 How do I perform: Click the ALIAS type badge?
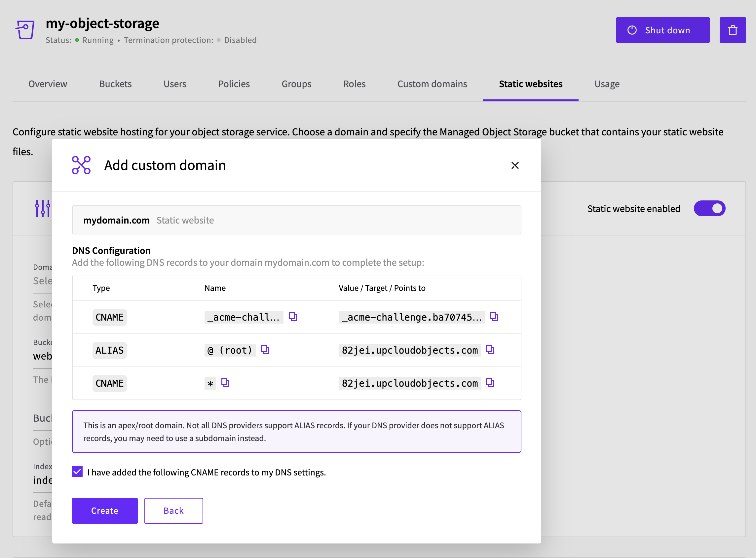pos(109,350)
